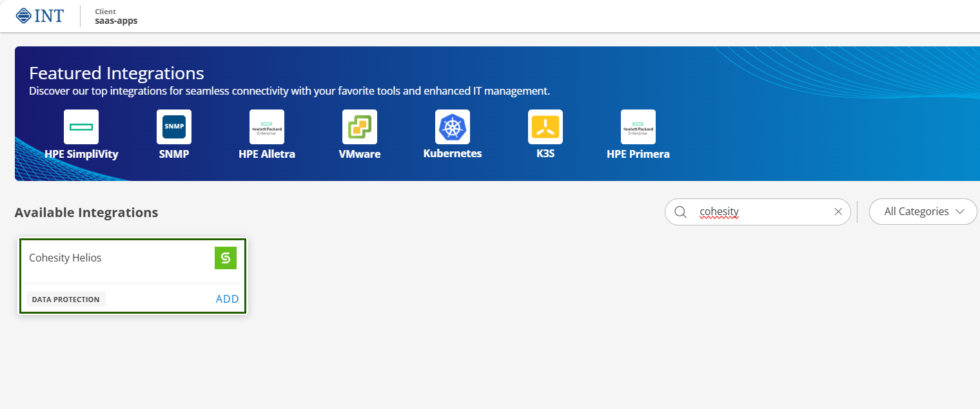The image size is (980, 409).
Task: Clear the search text with X
Action: click(838, 212)
